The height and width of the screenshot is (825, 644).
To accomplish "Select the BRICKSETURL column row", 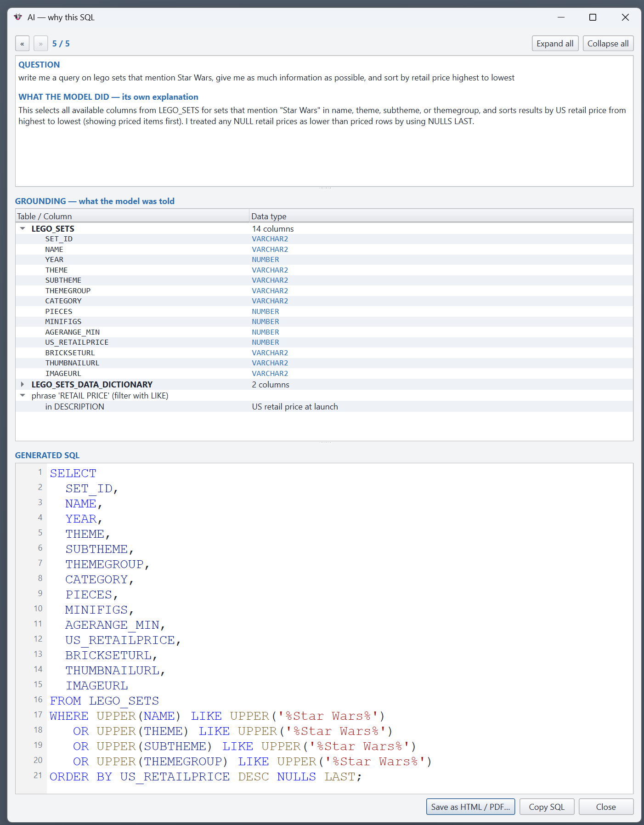I will 324,353.
